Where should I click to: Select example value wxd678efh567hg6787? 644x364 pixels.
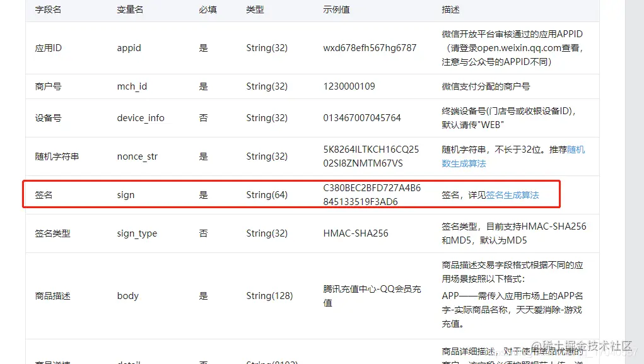point(370,48)
